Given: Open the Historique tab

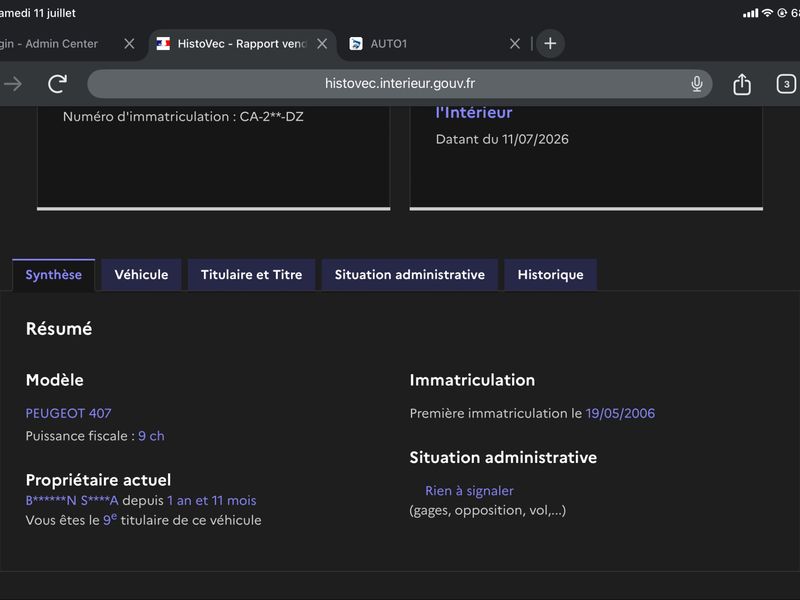Looking at the screenshot, I should tap(551, 275).
